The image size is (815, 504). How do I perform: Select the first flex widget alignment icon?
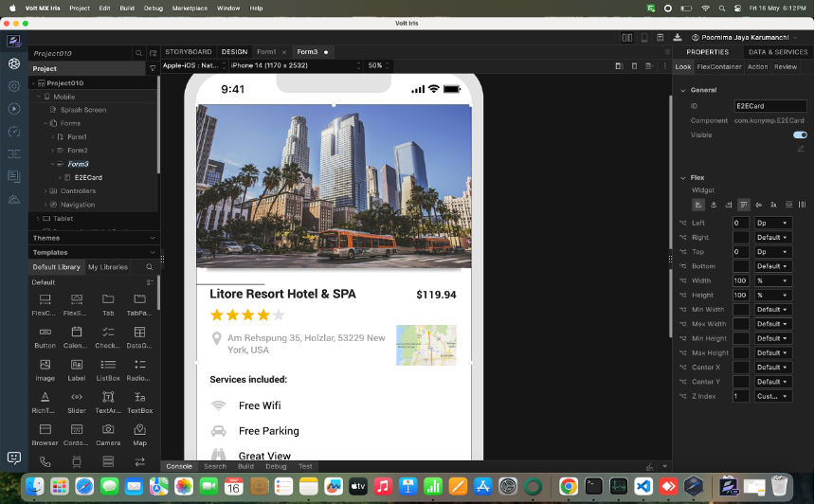point(698,205)
